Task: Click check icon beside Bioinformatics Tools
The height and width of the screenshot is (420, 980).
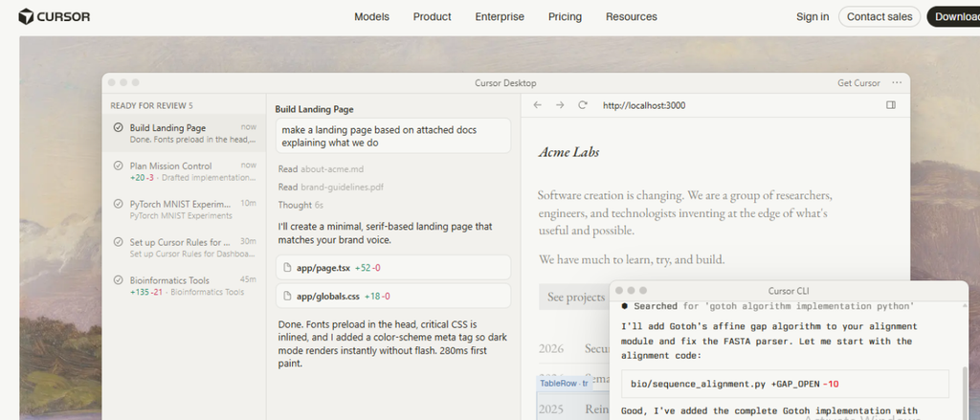Action: [118, 280]
